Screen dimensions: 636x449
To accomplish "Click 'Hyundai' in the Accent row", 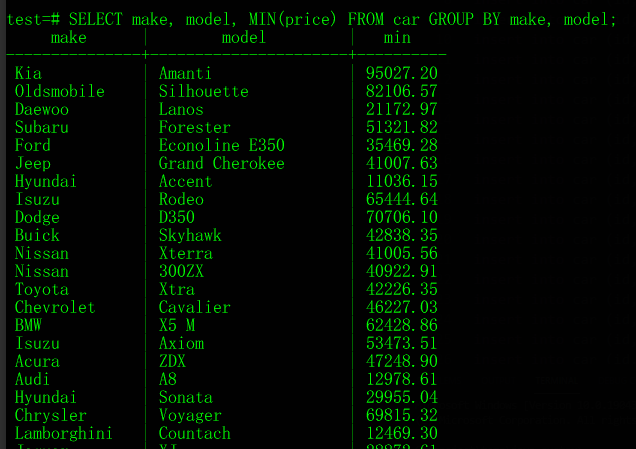I will (x=46, y=181).
